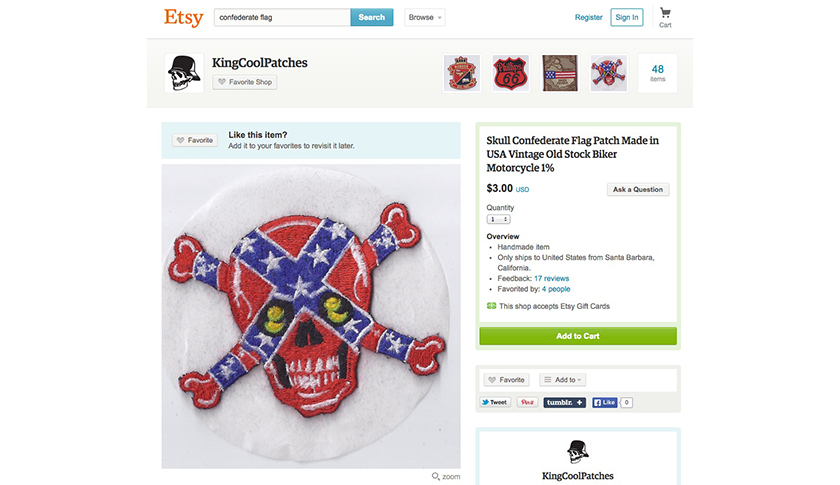Image resolution: width=840 pixels, height=485 pixels.
Task: Click the Tweet share button
Action: 494,402
